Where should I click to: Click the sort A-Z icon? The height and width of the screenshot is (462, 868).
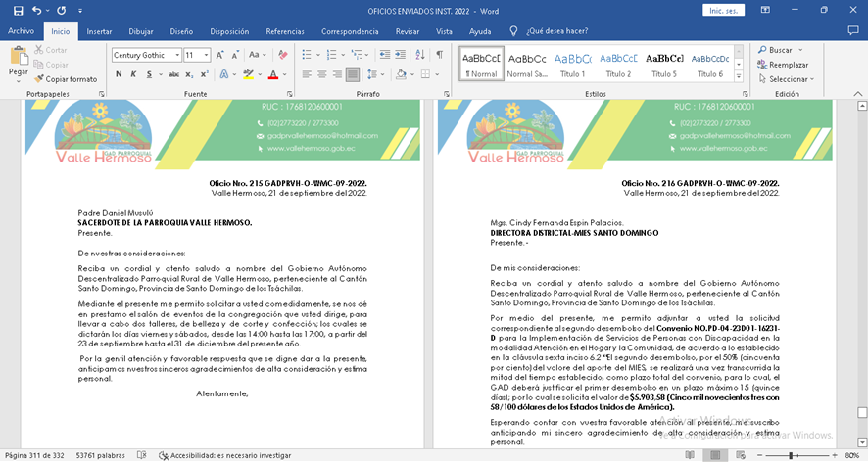[x=419, y=55]
